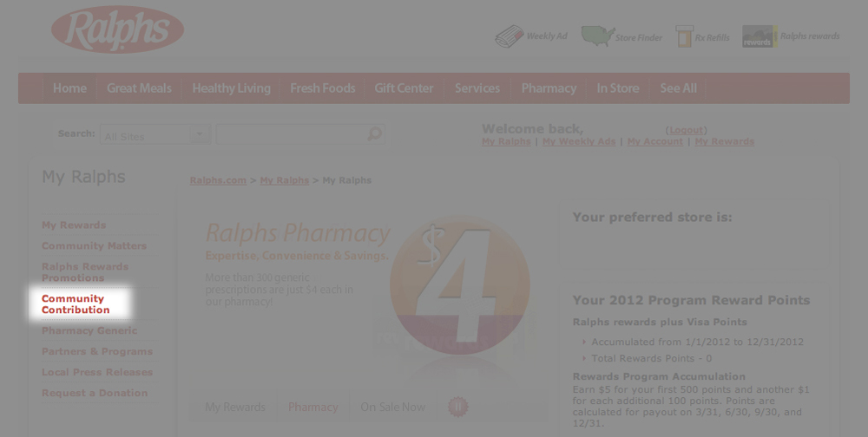Click the Ralphs logo

click(117, 29)
